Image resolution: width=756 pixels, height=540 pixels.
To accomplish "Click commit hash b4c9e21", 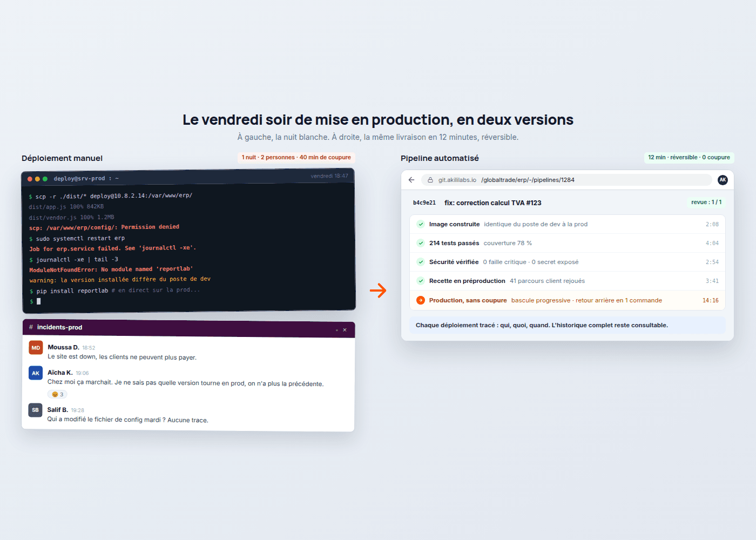I will click(x=424, y=202).
